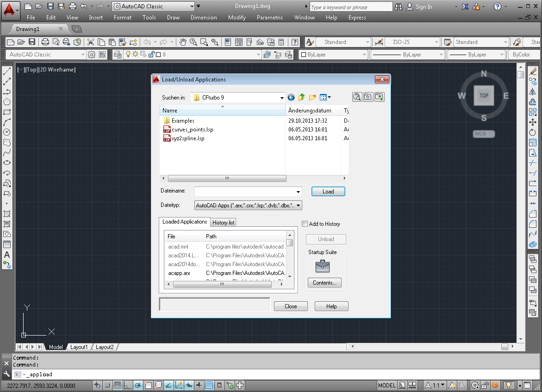
Task: Click the Pan hand icon
Action: pyautogui.click(x=183, y=42)
